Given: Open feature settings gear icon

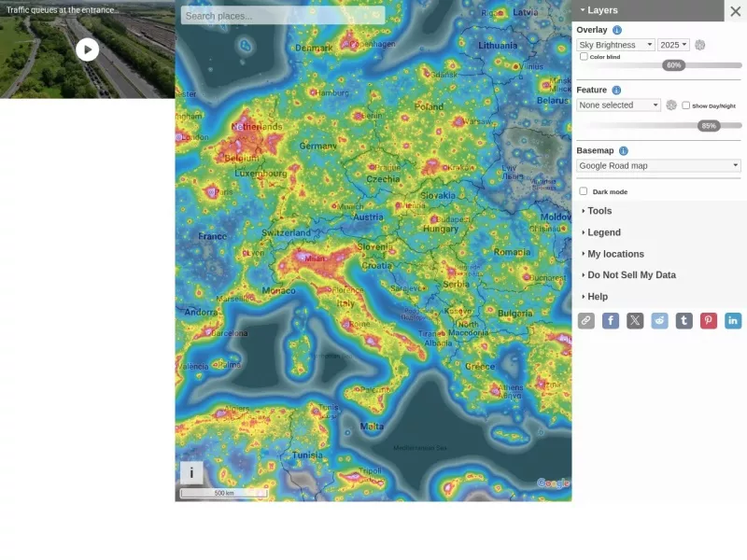Looking at the screenshot, I should tap(671, 105).
